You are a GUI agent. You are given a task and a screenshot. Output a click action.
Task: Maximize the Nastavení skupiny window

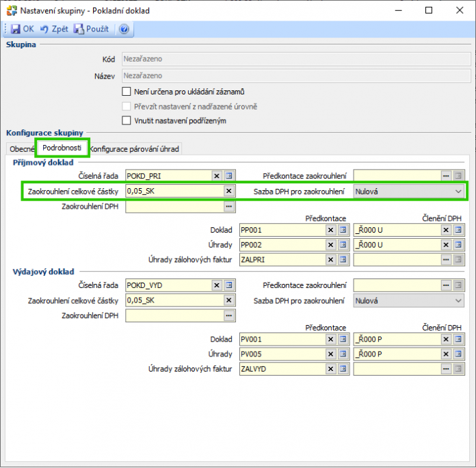point(429,10)
